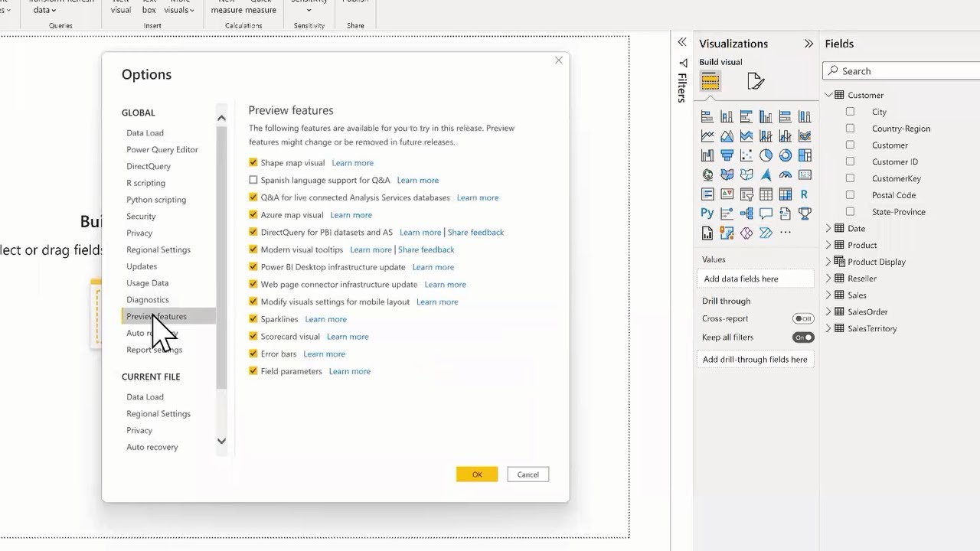The height and width of the screenshot is (551, 980).
Task: Uncheck Error bars checkbox
Action: pyautogui.click(x=253, y=354)
